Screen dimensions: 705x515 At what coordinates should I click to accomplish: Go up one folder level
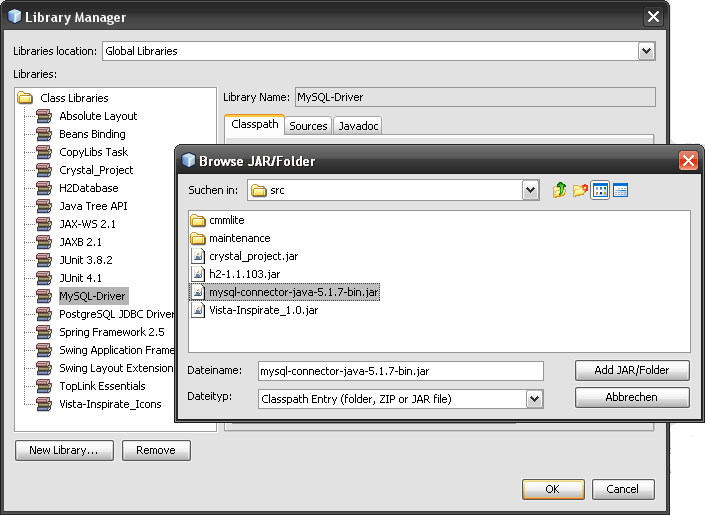click(x=560, y=190)
